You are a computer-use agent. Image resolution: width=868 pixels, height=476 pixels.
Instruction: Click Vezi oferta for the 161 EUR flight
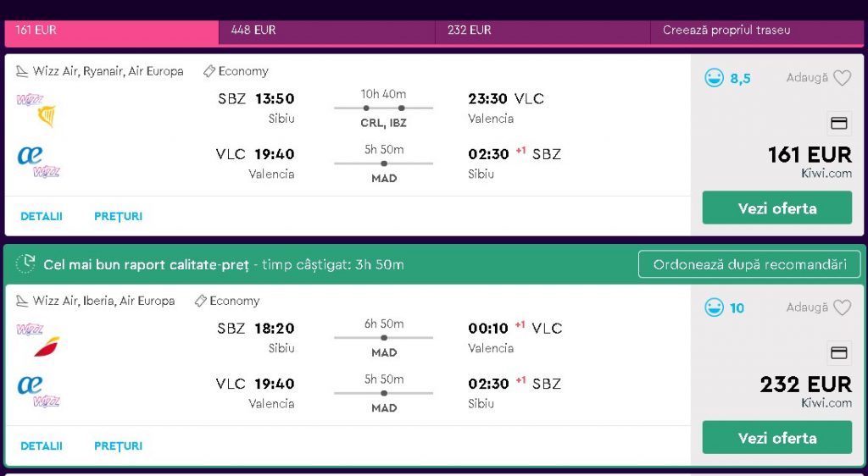777,208
